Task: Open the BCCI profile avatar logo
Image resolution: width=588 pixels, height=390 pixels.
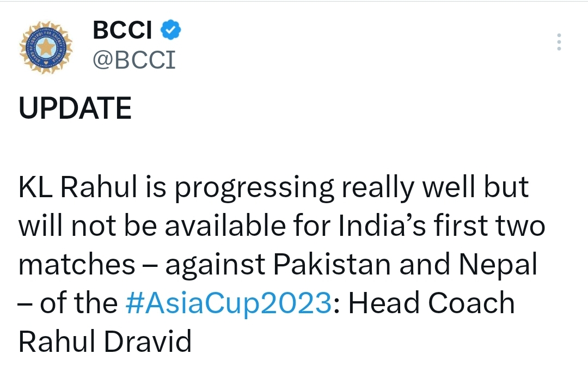Action: click(46, 47)
